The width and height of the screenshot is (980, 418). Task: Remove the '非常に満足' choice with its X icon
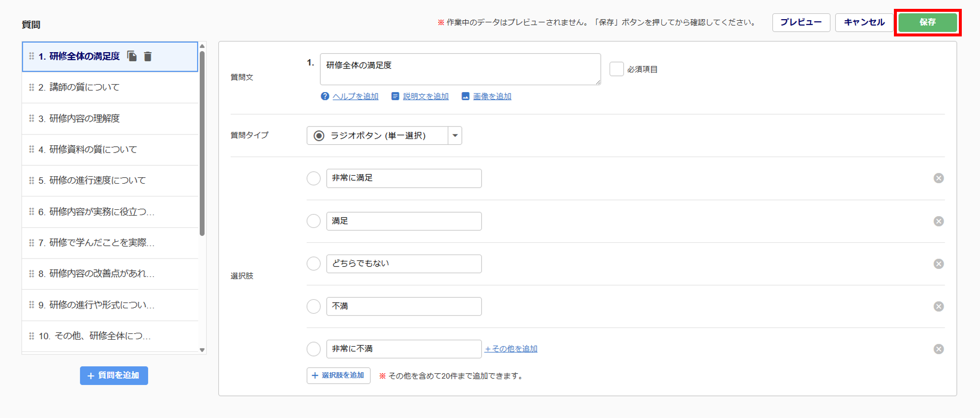(938, 178)
